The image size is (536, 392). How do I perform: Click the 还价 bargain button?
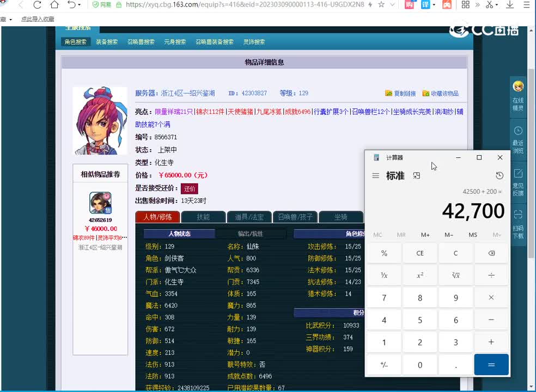[x=190, y=188]
